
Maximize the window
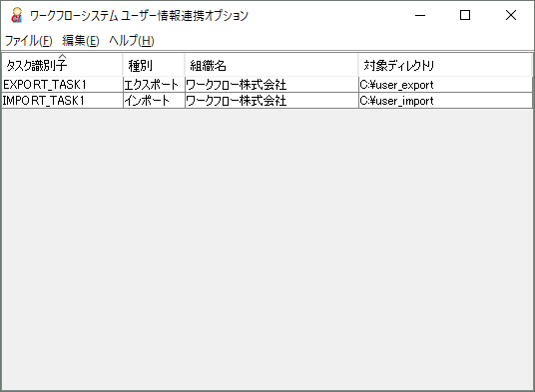pyautogui.click(x=465, y=15)
